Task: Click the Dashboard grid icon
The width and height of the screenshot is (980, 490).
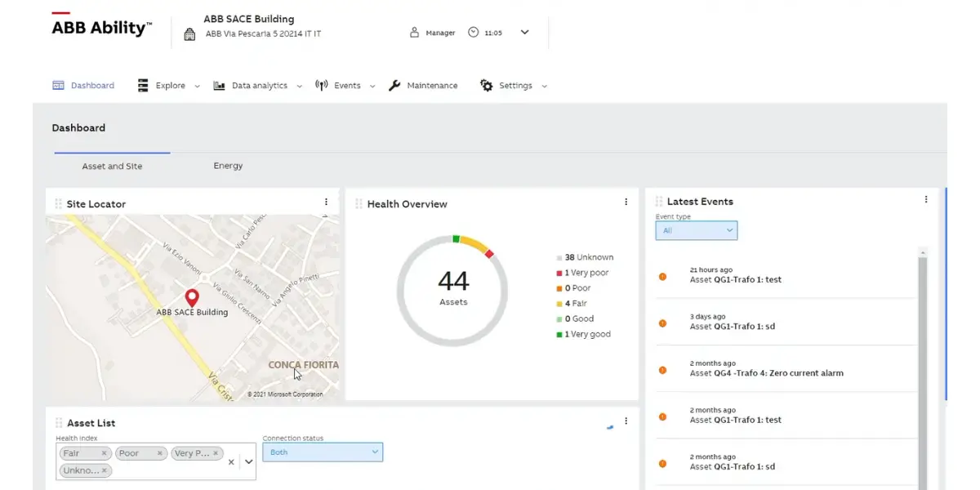Action: click(58, 85)
